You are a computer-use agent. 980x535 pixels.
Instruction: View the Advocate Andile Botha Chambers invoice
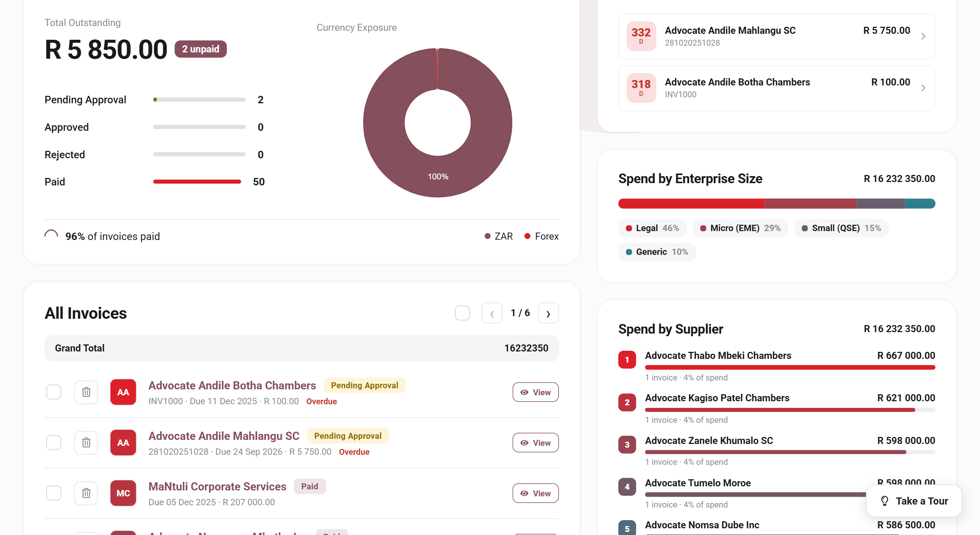click(x=535, y=392)
